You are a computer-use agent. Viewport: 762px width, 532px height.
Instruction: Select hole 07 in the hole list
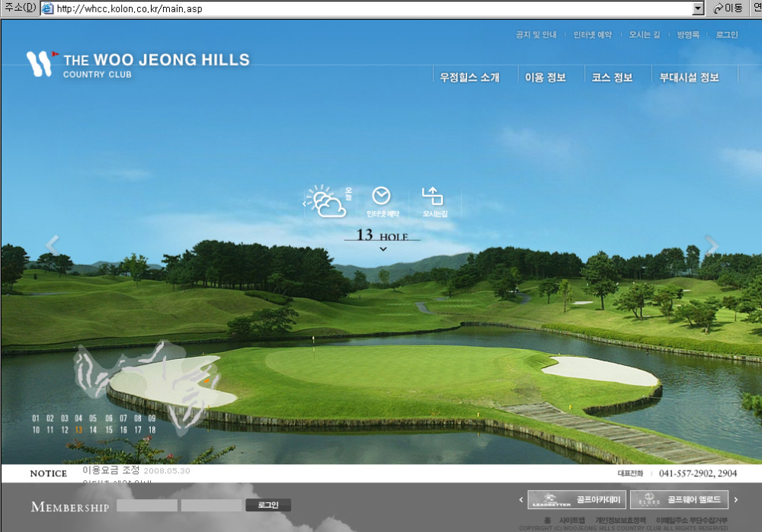point(123,418)
